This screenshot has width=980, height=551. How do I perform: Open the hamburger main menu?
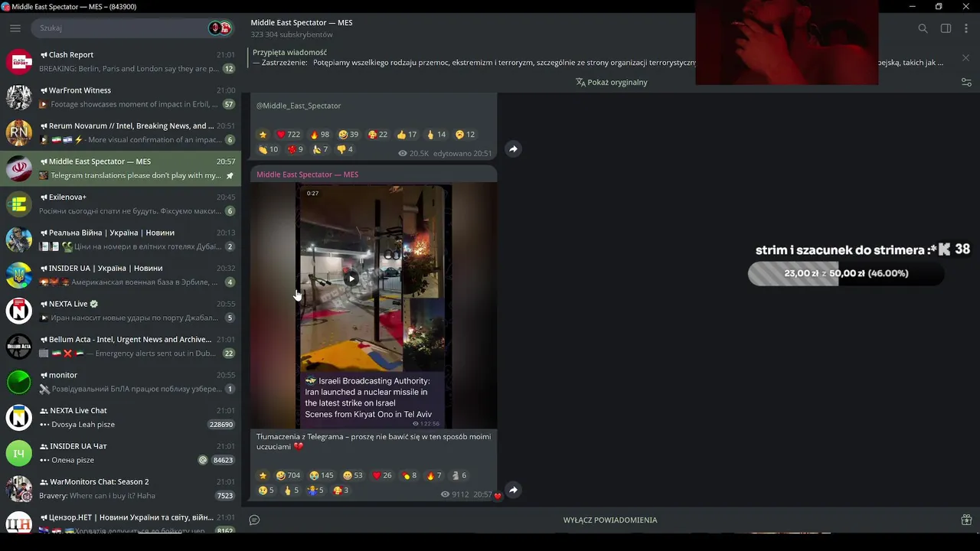15,28
